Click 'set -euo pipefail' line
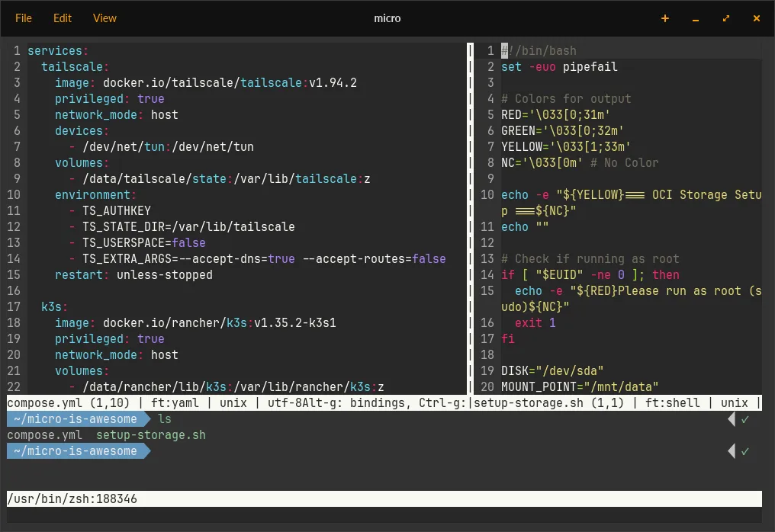775x532 pixels. 559,66
